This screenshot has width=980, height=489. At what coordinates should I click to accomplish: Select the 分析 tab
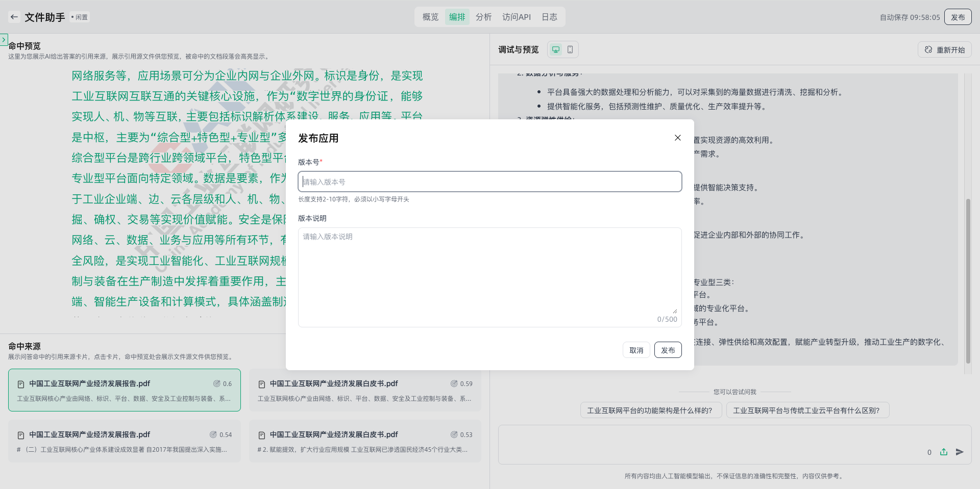click(483, 17)
